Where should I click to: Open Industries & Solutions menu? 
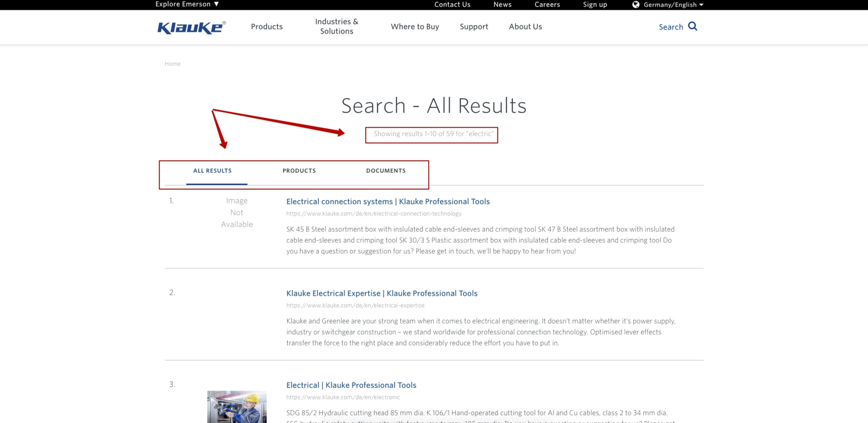pyautogui.click(x=336, y=26)
